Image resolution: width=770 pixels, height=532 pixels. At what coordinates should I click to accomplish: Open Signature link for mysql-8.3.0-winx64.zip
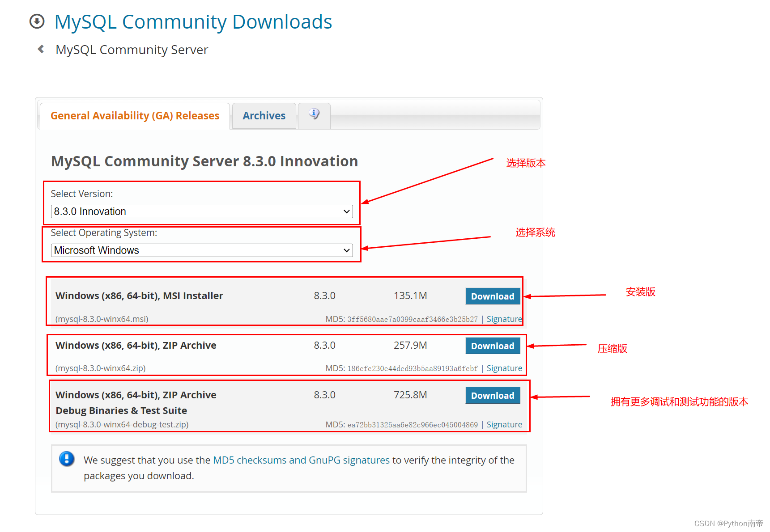(504, 368)
